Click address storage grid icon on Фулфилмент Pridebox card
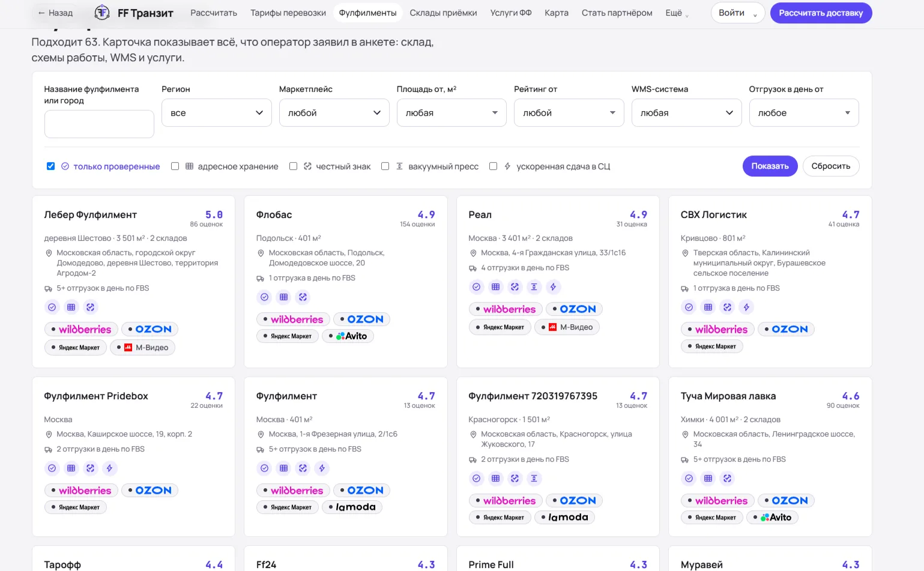 pos(71,468)
